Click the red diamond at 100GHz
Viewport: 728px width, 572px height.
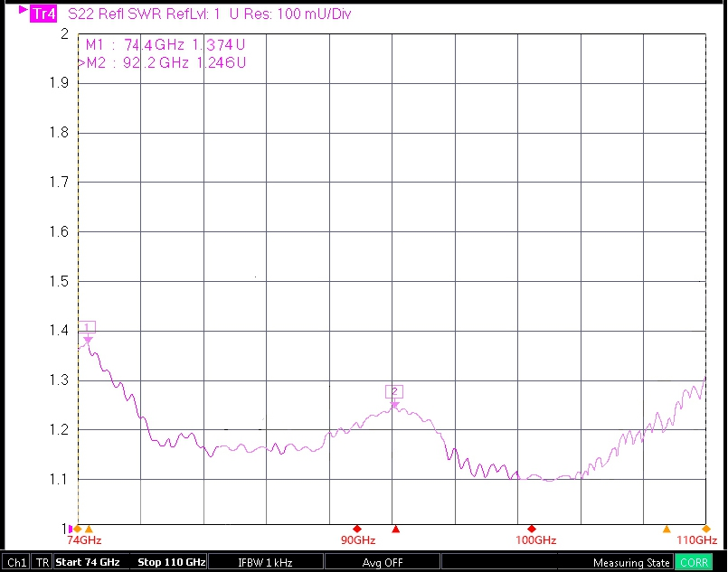(x=532, y=529)
